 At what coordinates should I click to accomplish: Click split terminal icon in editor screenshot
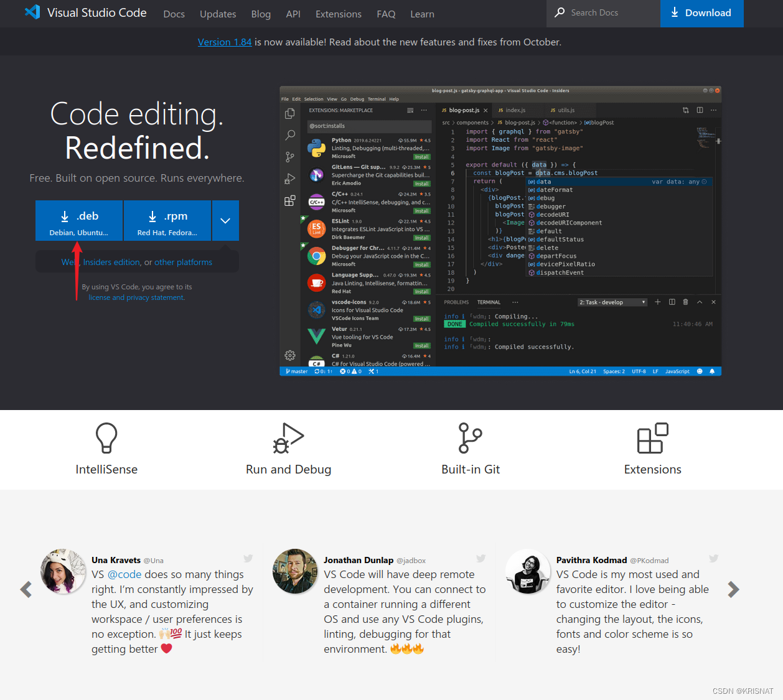[672, 302]
